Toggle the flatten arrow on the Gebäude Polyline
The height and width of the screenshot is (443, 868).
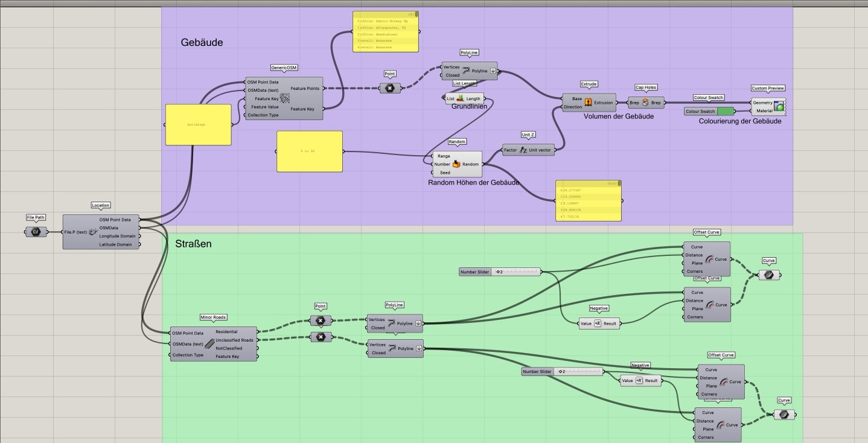click(x=493, y=71)
